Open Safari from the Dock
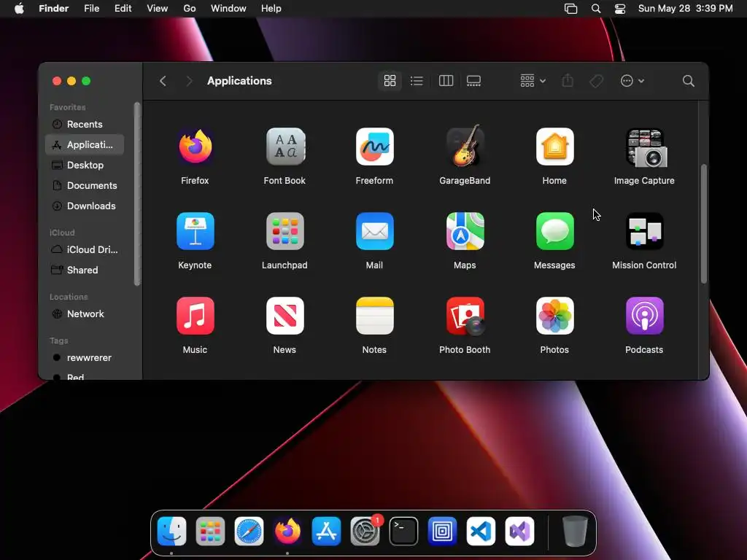This screenshot has height=560, width=747. [x=249, y=531]
